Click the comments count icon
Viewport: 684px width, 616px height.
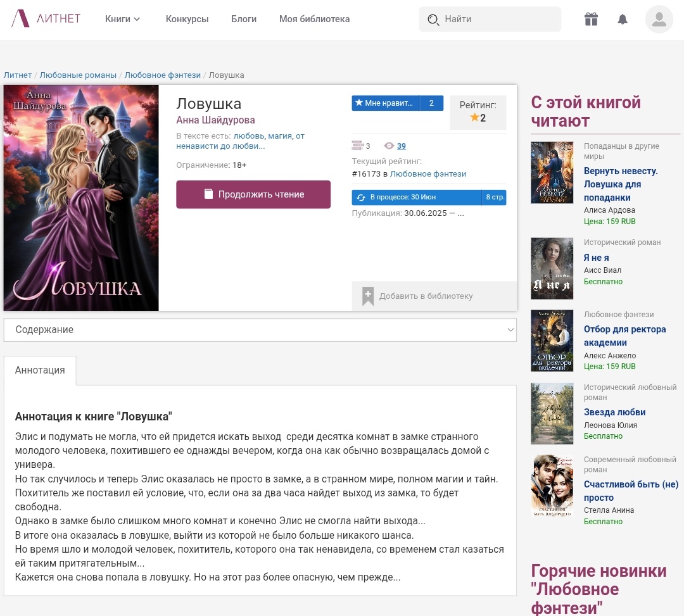[357, 146]
